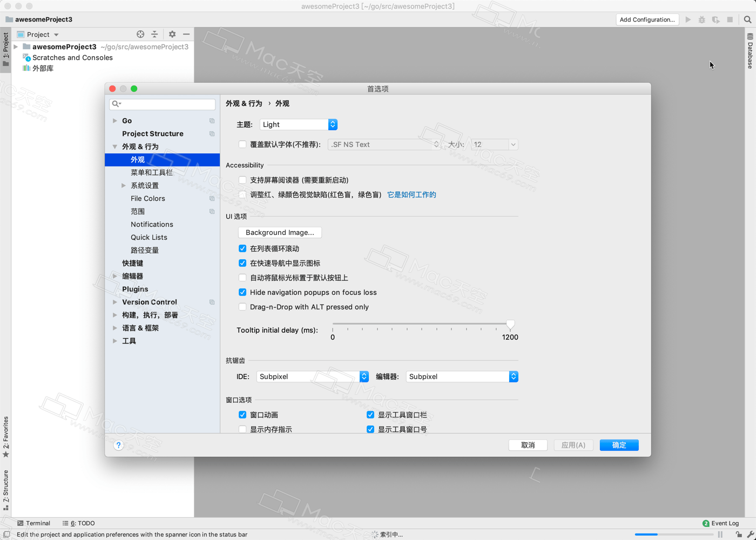Open the Z: Structure side tab
The image size is (756, 540).
coord(5,490)
